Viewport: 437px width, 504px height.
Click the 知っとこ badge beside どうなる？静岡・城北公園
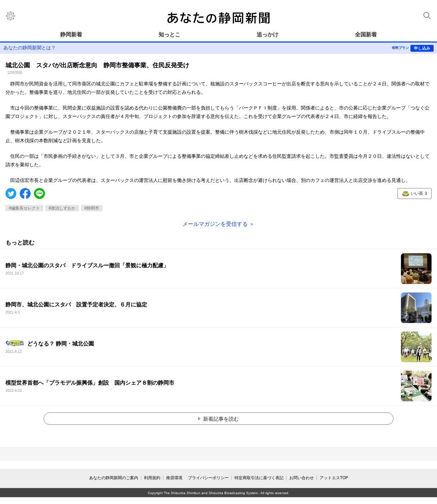15,343
